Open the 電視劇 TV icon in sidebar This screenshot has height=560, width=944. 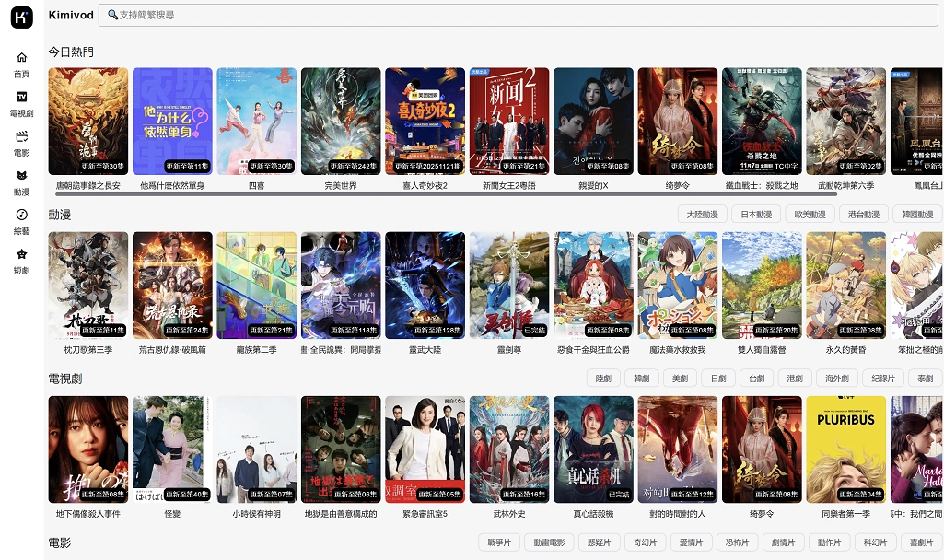coord(21,97)
